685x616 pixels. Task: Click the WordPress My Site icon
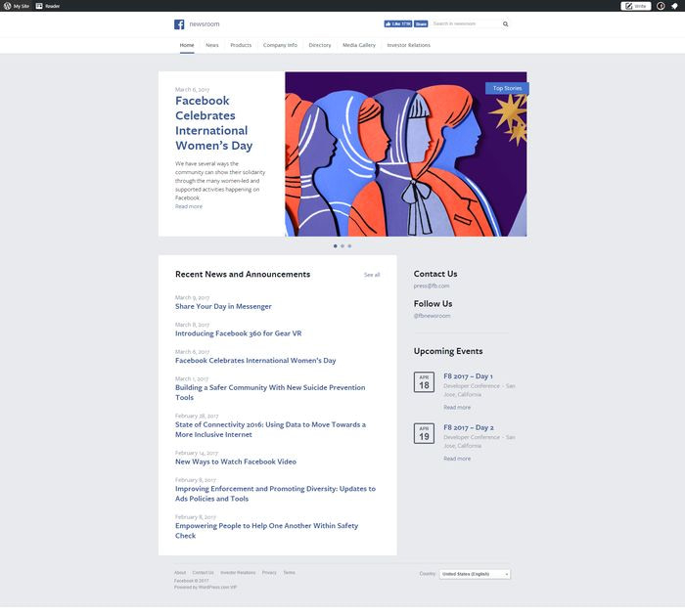(7, 6)
